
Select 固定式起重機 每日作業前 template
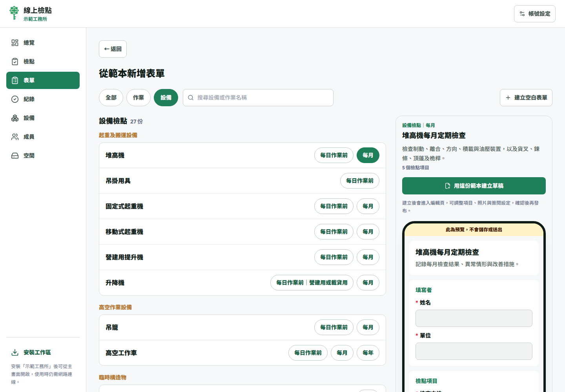coord(334,206)
